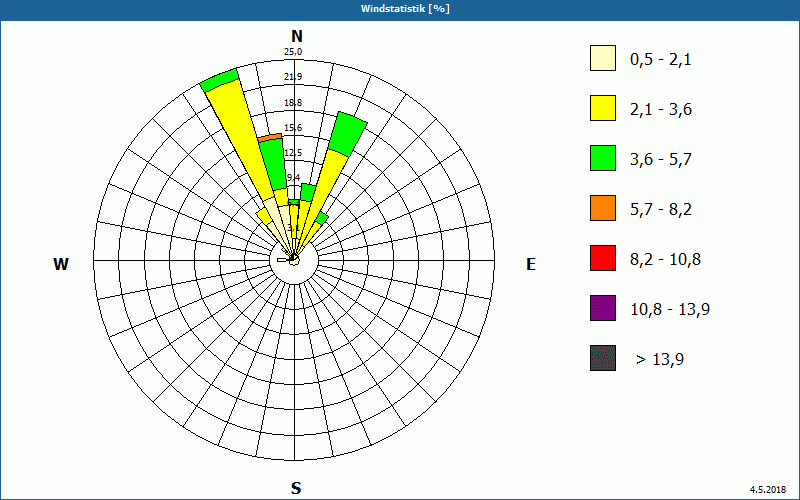Click the longest yellow north-northwest wind bar
The width and height of the screenshot is (800, 500).
coord(240,140)
